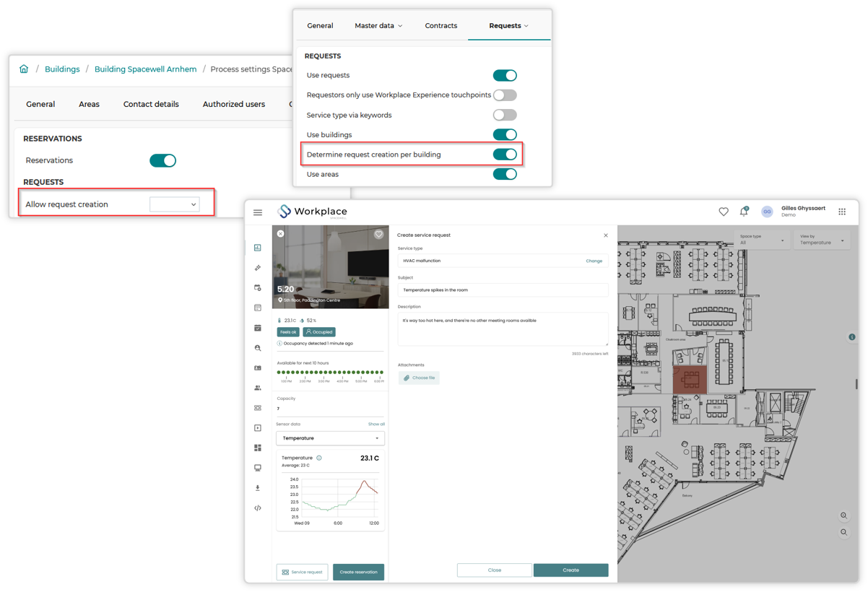Open the download icon in sidebar
This screenshot has height=592, width=868.
pos(258,488)
